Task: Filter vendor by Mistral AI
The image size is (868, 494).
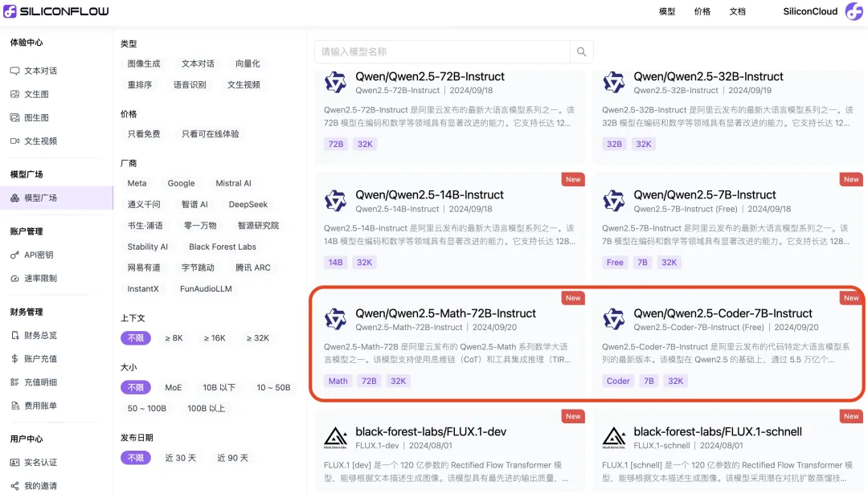Action: pyautogui.click(x=233, y=183)
